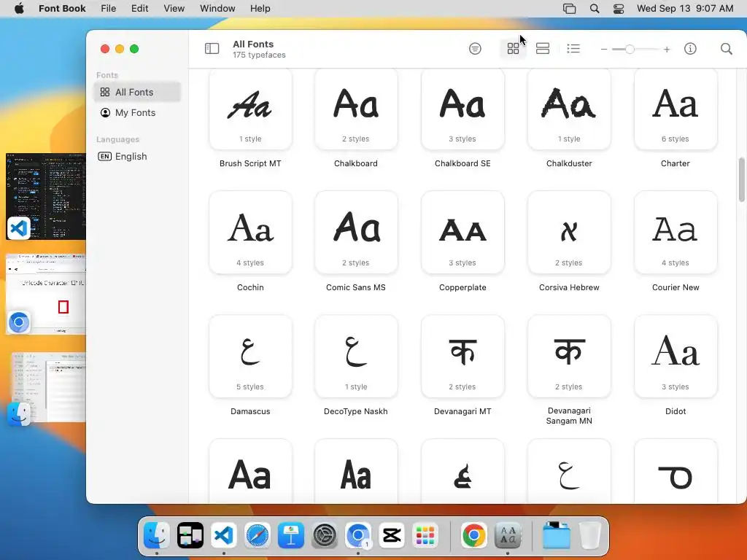
Task: Open Chromium from the Dock
Action: point(357,535)
